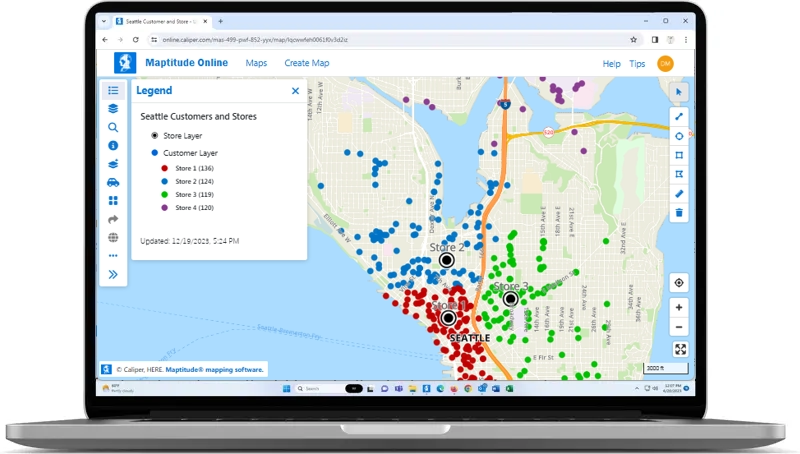Screen dimensions: 800x454
Task: Open the Layers tool in left sidebar
Action: [113, 109]
